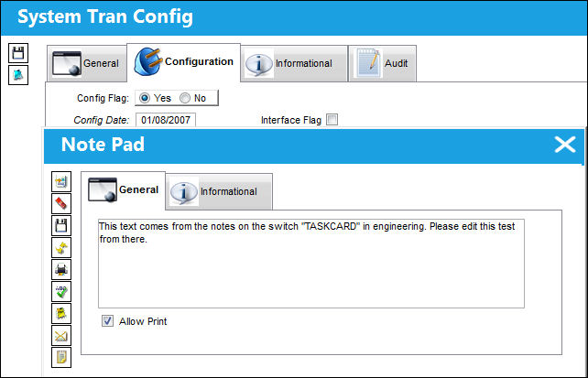
Task: Click the yellow sticky-note icon below the spell check icon
Action: point(61,314)
